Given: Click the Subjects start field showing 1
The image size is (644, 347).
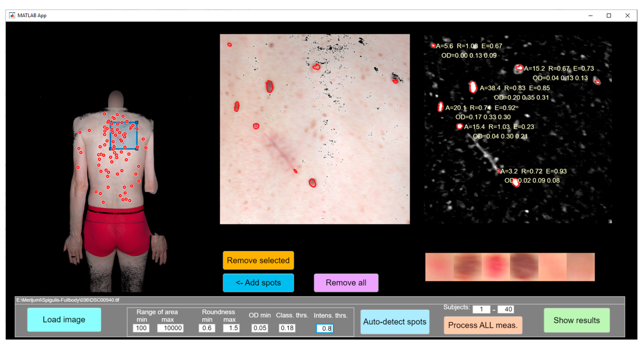Looking at the screenshot, I should point(481,309).
